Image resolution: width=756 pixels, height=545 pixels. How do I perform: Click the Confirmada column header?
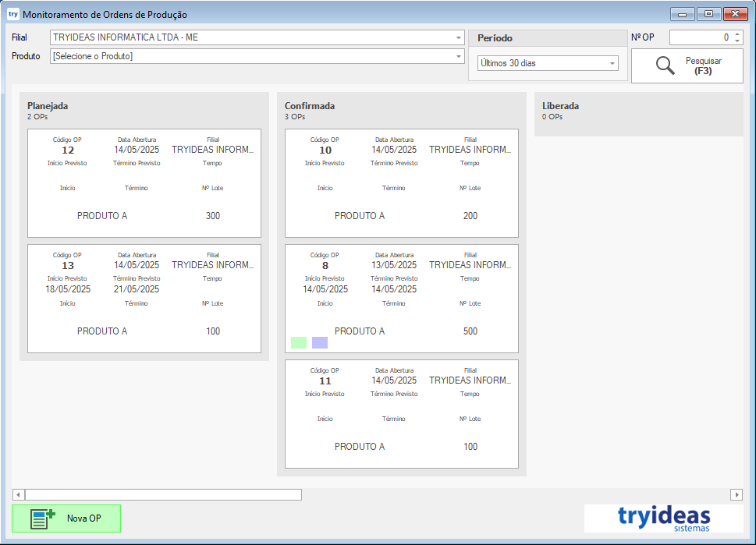pyautogui.click(x=310, y=106)
